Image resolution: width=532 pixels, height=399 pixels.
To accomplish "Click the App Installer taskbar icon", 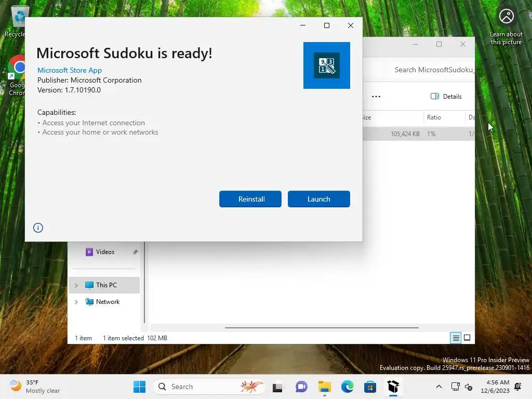I will (393, 387).
